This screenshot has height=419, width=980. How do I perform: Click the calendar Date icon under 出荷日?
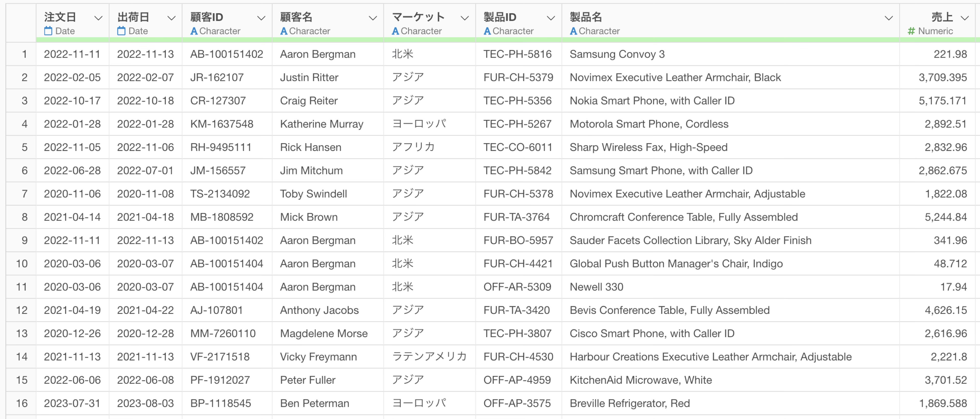pos(121,31)
